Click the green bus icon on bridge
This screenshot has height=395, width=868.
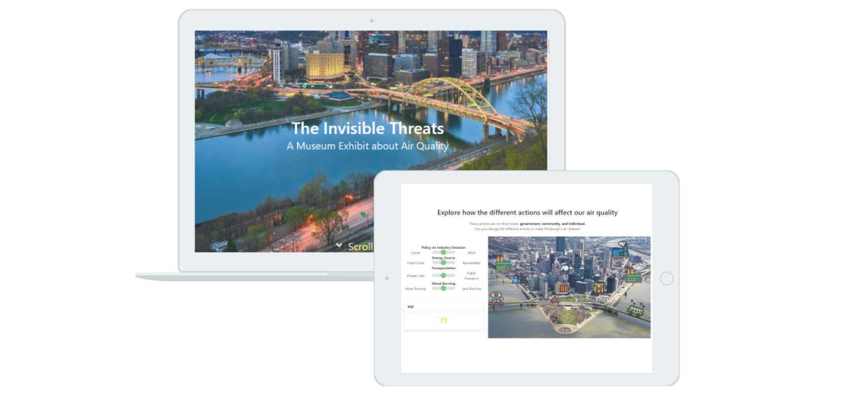[636, 309]
